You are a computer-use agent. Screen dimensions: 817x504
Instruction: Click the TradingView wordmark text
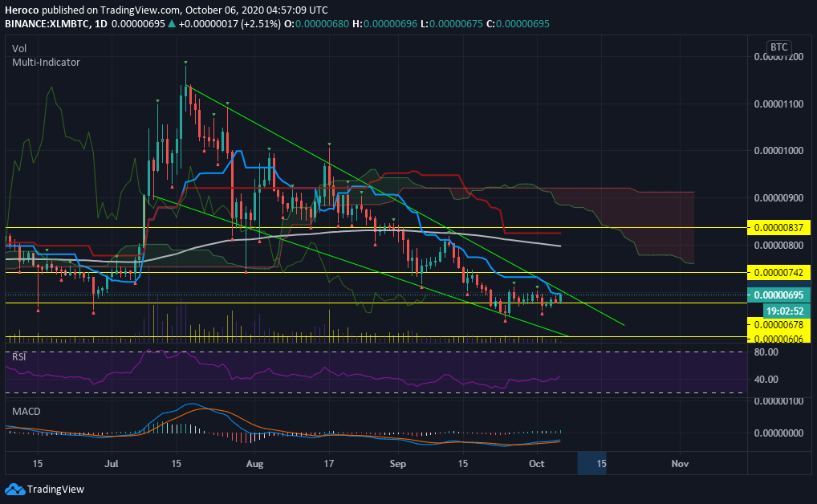55,490
